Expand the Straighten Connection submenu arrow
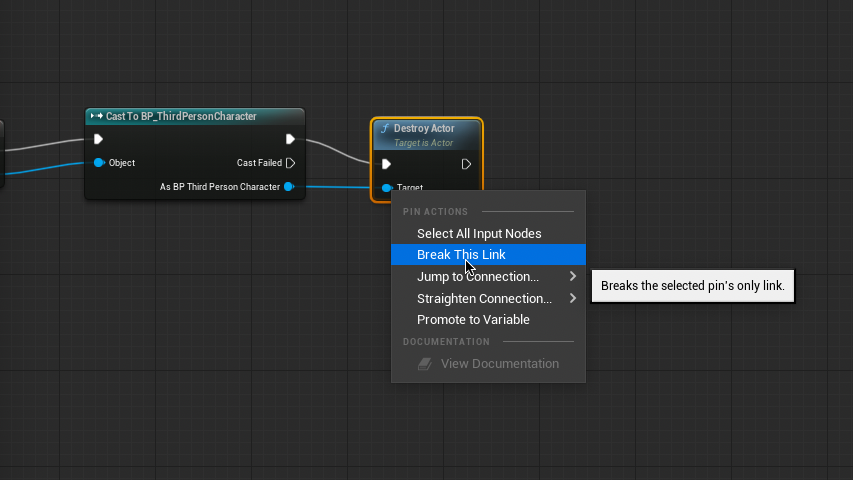853x480 pixels. point(573,298)
